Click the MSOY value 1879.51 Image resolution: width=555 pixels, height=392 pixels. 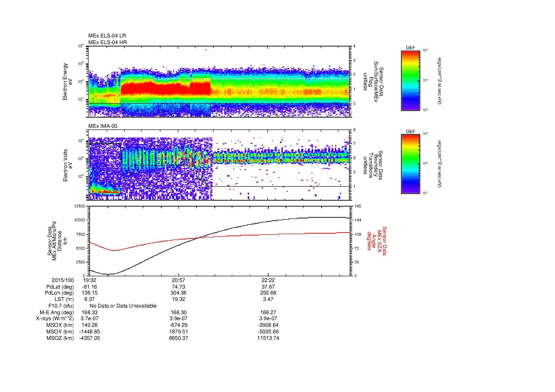(x=178, y=332)
